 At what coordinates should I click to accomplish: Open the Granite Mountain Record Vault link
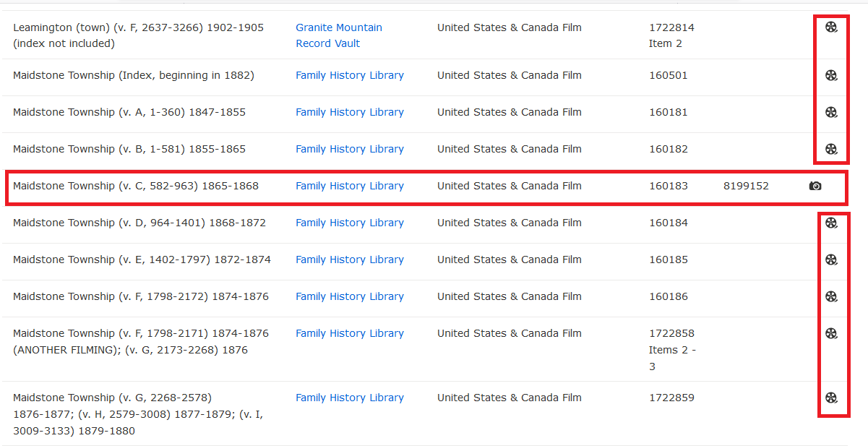click(x=338, y=35)
